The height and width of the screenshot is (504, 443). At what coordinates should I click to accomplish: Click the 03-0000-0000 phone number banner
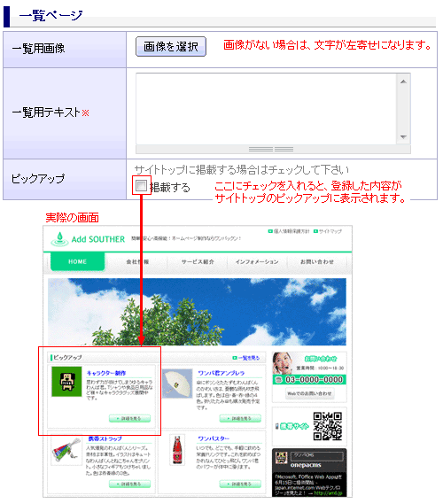[x=309, y=380]
